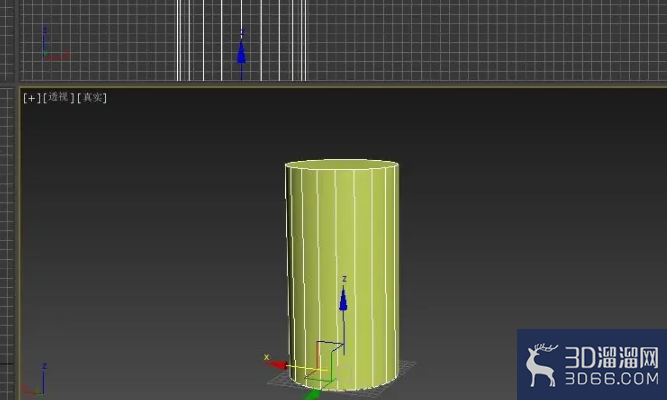Open the 真实 shading mode menu
Image resolution: width=667 pixels, height=400 pixels.
click(92, 98)
